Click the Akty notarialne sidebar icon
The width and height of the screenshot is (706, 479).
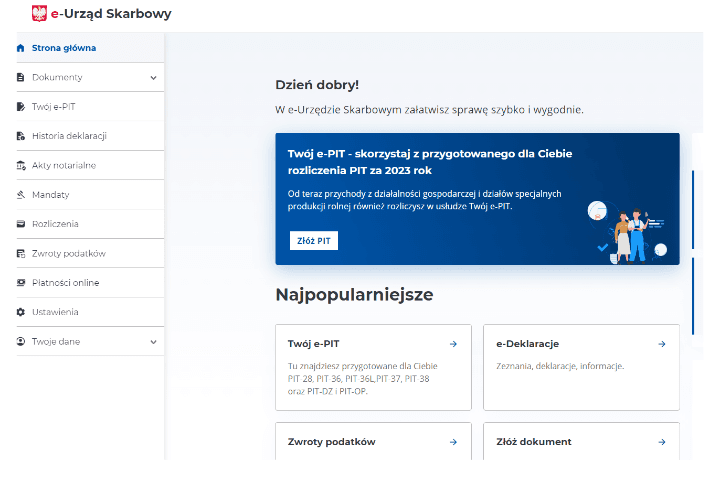(x=20, y=165)
